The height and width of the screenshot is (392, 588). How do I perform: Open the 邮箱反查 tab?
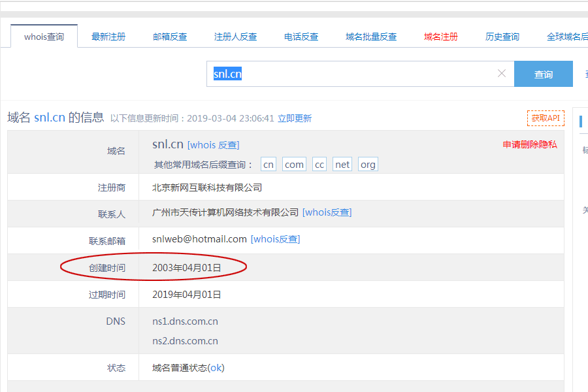pos(170,37)
